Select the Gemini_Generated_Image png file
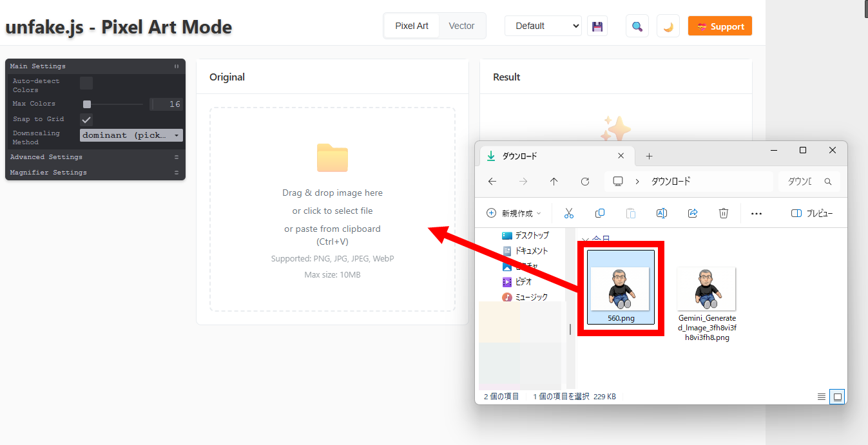 click(x=706, y=304)
